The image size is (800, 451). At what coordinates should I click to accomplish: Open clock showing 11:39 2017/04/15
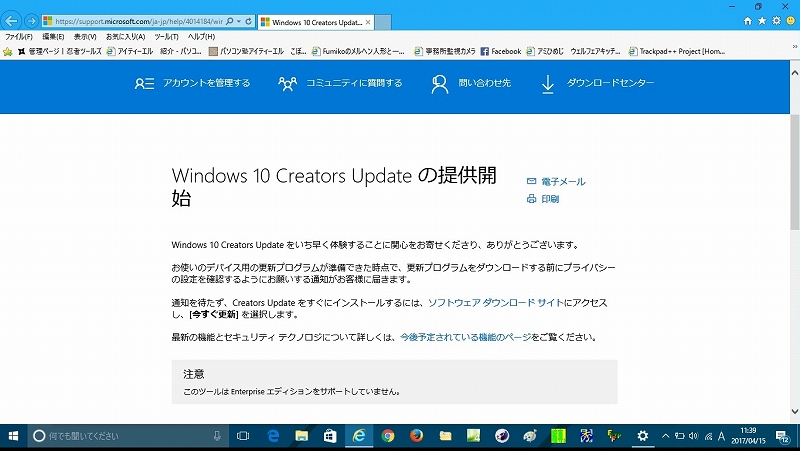click(748, 436)
